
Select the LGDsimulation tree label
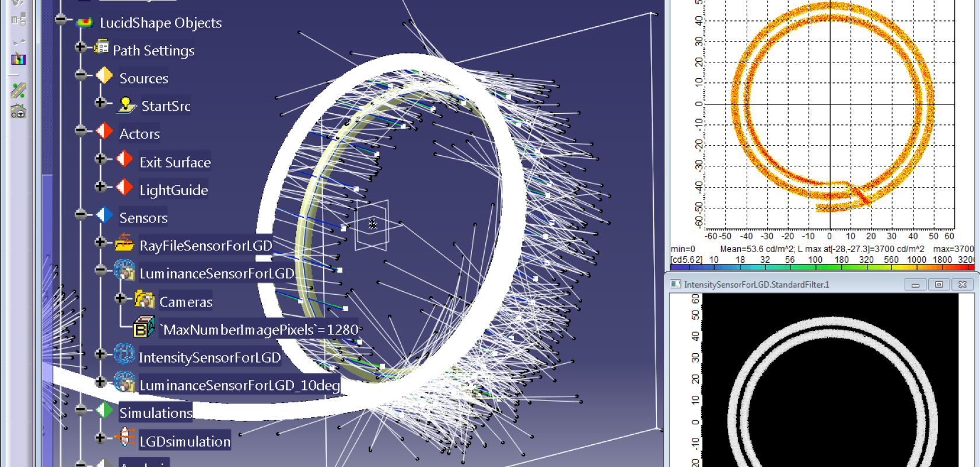pyautogui.click(x=185, y=441)
